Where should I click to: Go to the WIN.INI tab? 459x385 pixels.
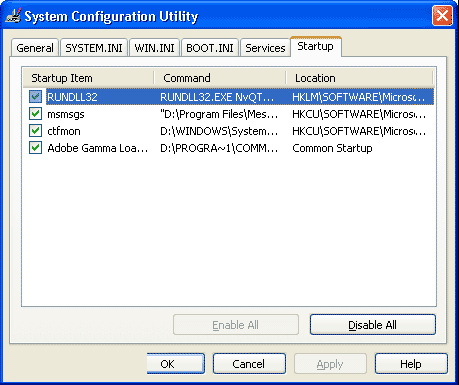(x=154, y=48)
